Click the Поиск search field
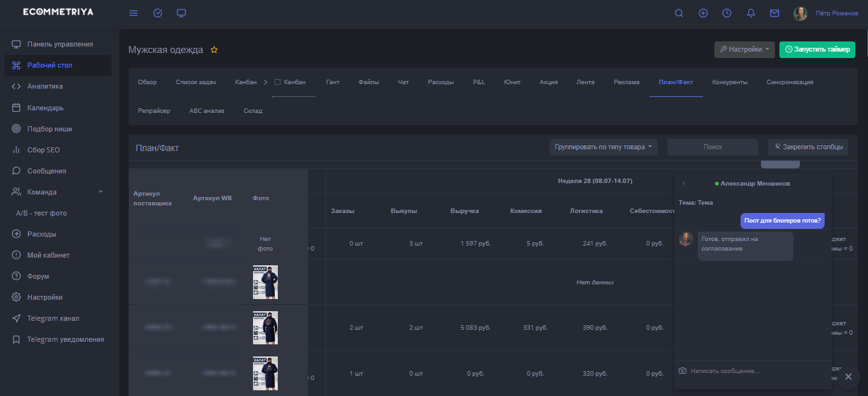 coord(712,147)
